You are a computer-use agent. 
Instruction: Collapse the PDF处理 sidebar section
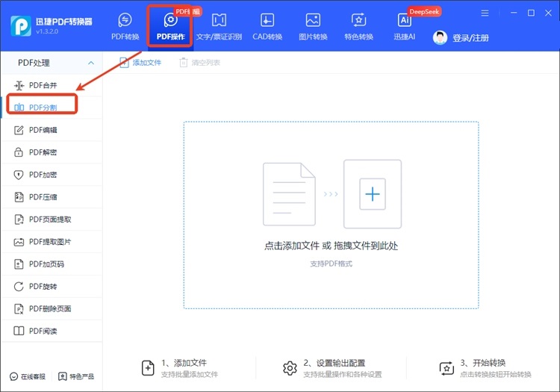tap(91, 63)
